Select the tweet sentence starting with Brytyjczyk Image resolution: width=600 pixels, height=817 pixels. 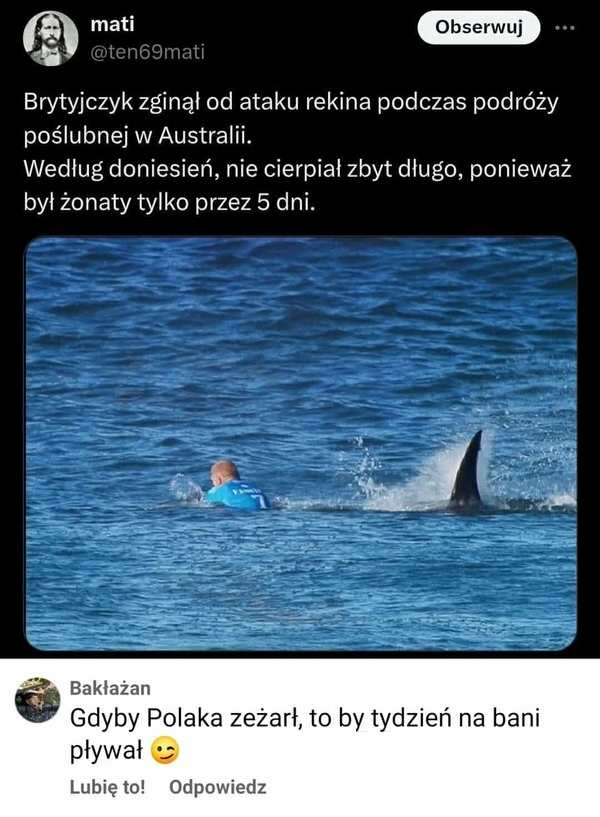point(291,119)
